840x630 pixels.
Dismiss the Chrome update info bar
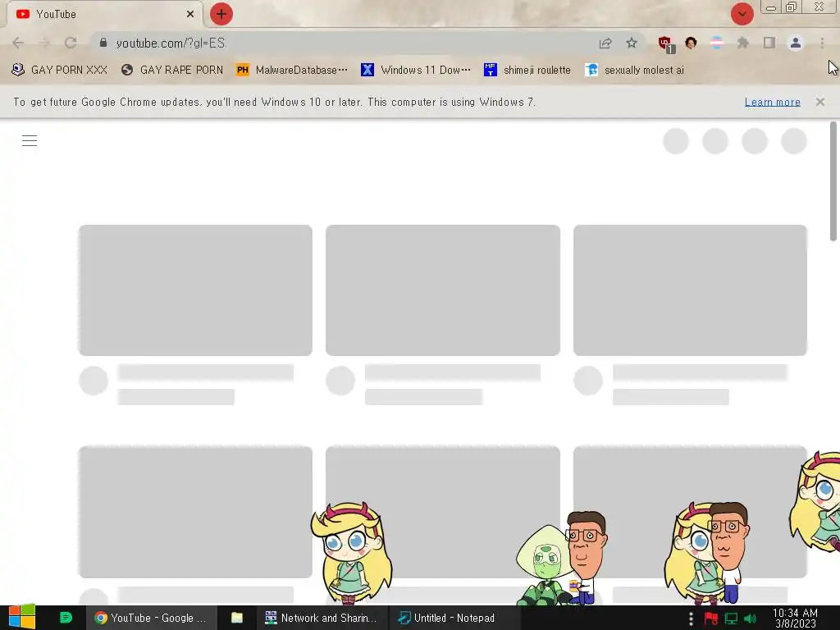820,102
